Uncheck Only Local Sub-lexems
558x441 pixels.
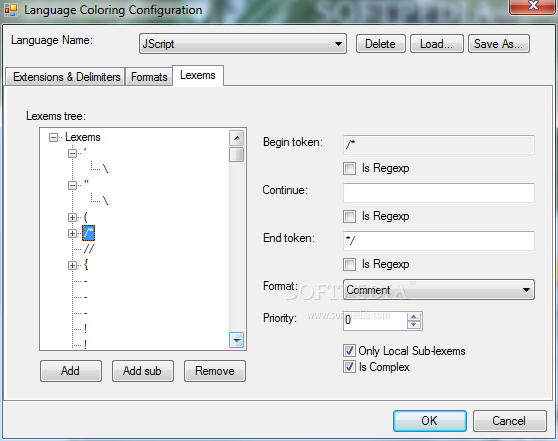pos(349,351)
